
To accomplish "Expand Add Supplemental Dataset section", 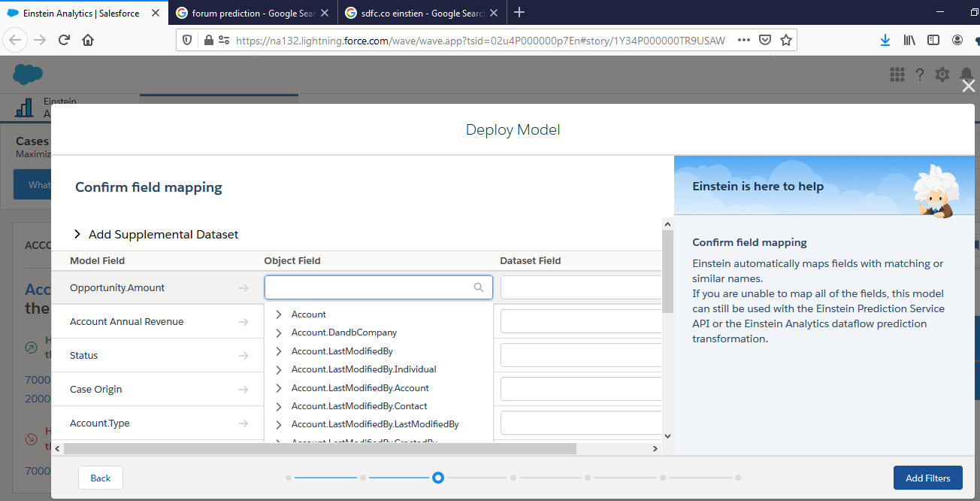I will pyautogui.click(x=77, y=235).
